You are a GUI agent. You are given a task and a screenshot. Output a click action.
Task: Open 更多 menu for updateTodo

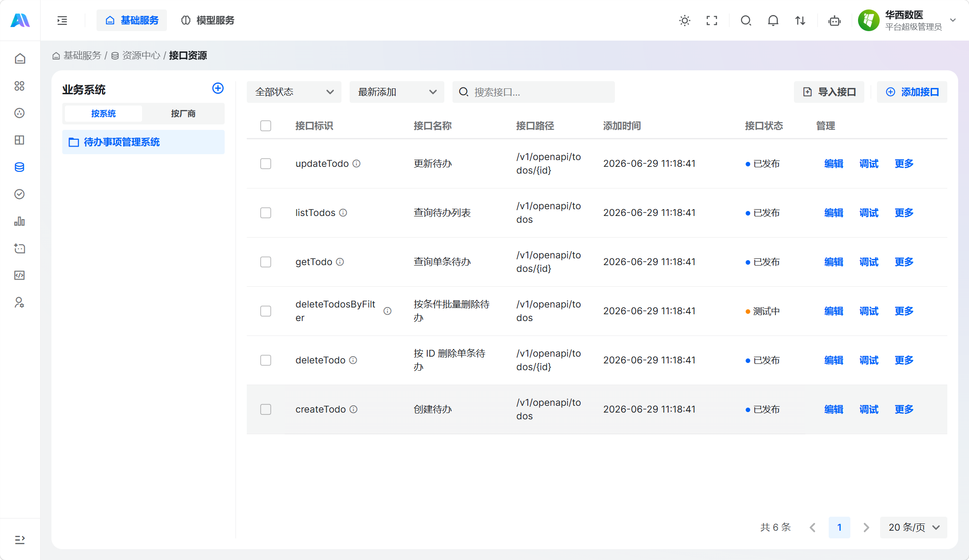[x=904, y=164]
